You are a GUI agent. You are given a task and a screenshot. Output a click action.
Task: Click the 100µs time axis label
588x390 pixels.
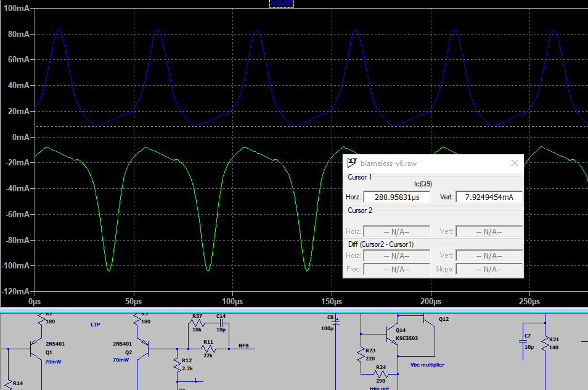tap(232, 301)
